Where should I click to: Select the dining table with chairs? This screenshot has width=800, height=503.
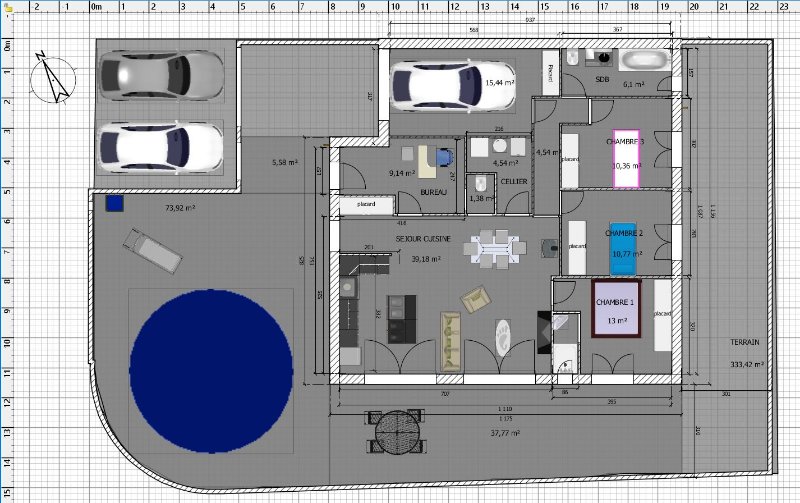click(494, 249)
